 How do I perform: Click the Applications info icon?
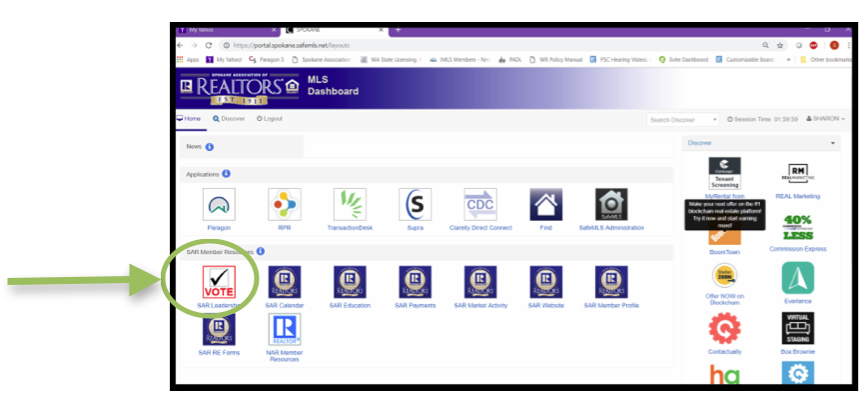tap(227, 174)
